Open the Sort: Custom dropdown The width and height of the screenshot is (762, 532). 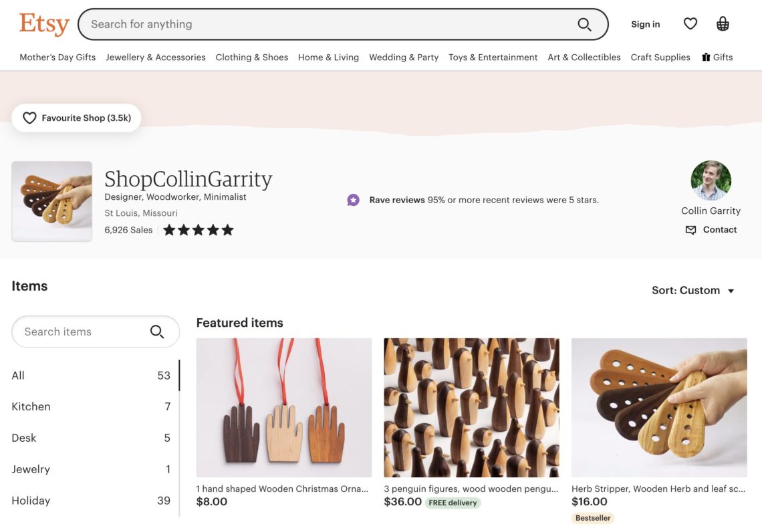pyautogui.click(x=693, y=290)
